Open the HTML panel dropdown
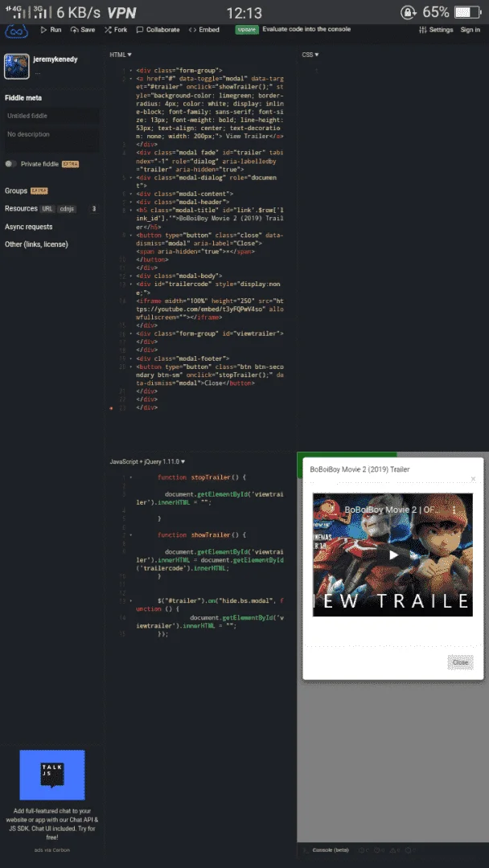Viewport: 489px width, 868px height. [121, 55]
